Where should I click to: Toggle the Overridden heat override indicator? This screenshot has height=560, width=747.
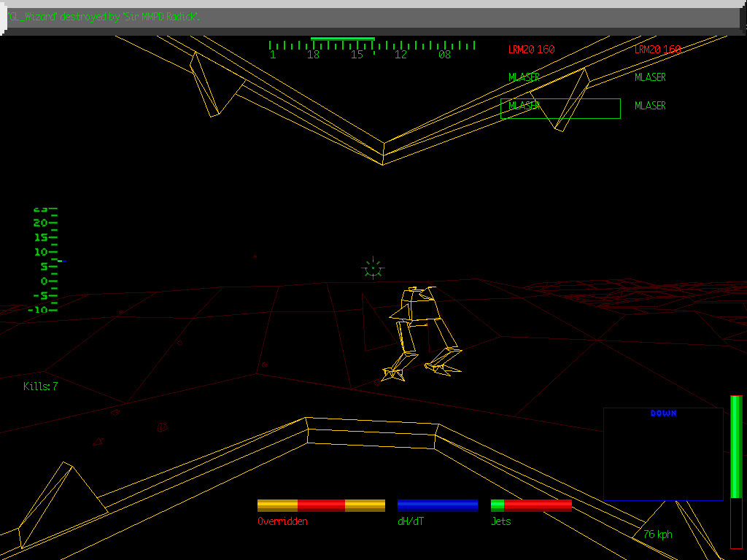321,504
